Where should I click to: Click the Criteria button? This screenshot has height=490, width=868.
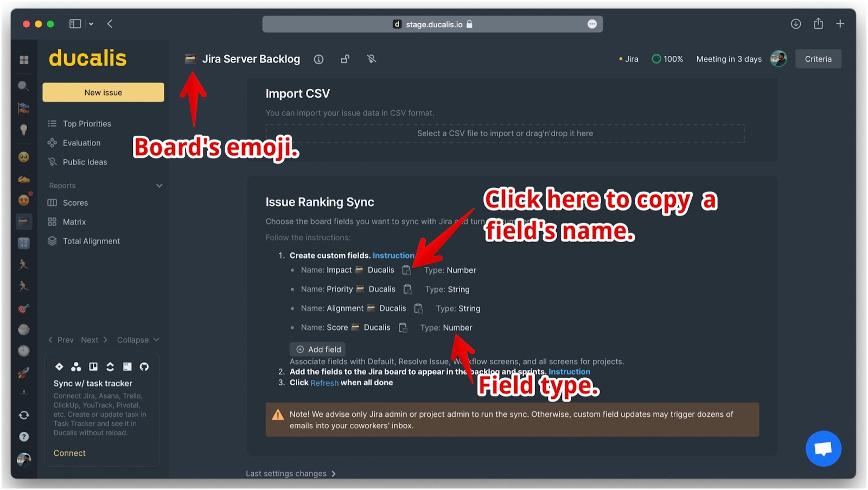[x=818, y=59]
